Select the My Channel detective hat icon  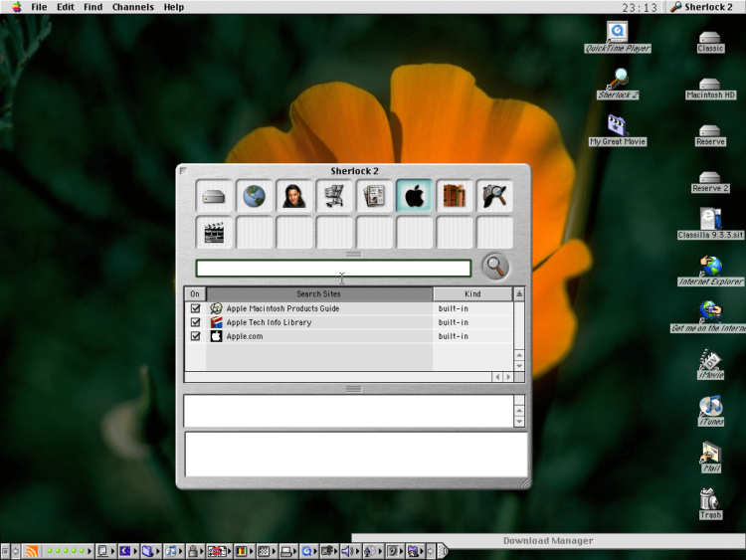coord(494,196)
